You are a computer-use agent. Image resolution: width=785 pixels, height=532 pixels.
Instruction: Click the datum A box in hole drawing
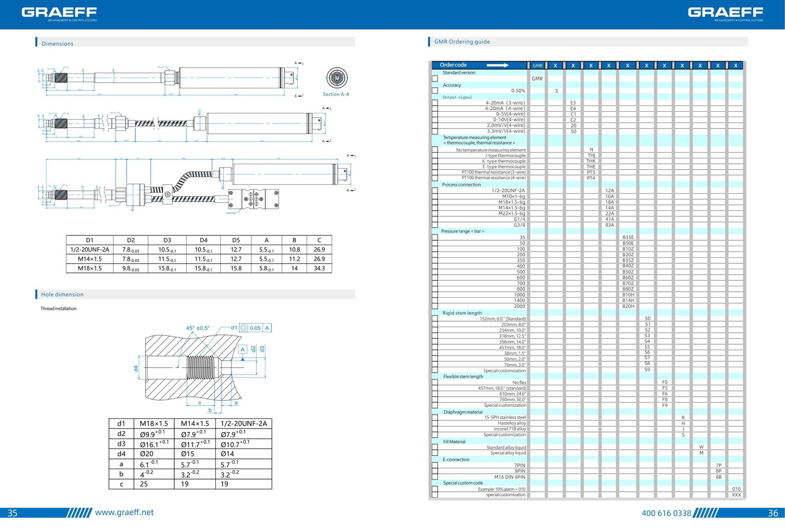click(242, 349)
